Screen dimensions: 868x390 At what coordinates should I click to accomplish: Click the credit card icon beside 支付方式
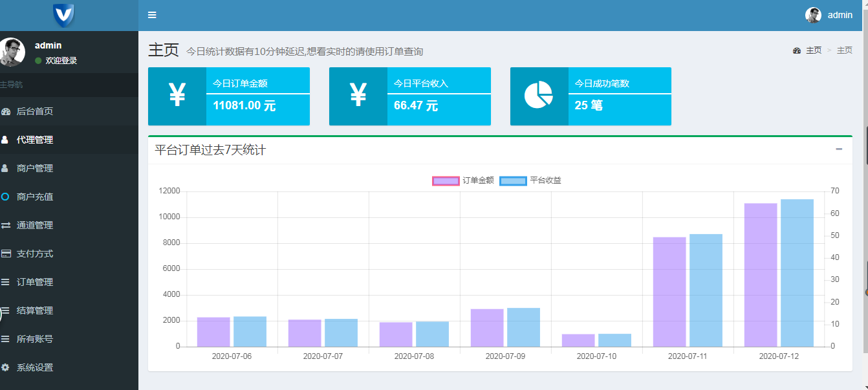pyautogui.click(x=5, y=254)
